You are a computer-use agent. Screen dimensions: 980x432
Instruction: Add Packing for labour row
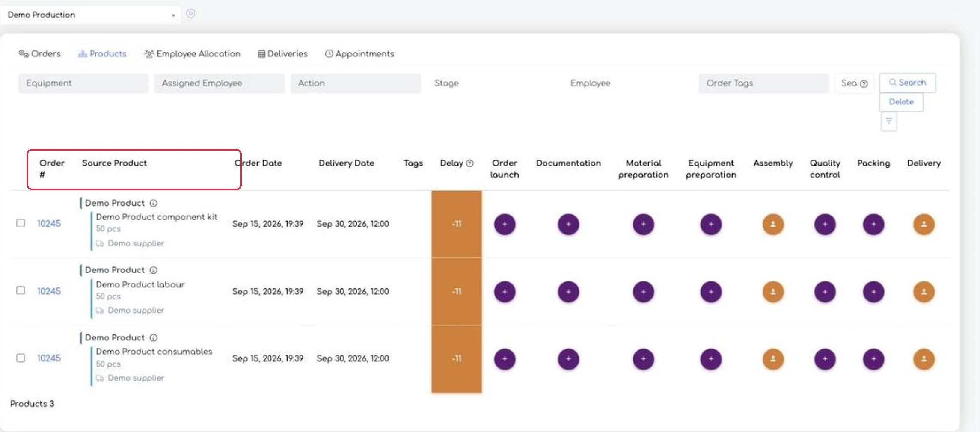click(x=873, y=292)
